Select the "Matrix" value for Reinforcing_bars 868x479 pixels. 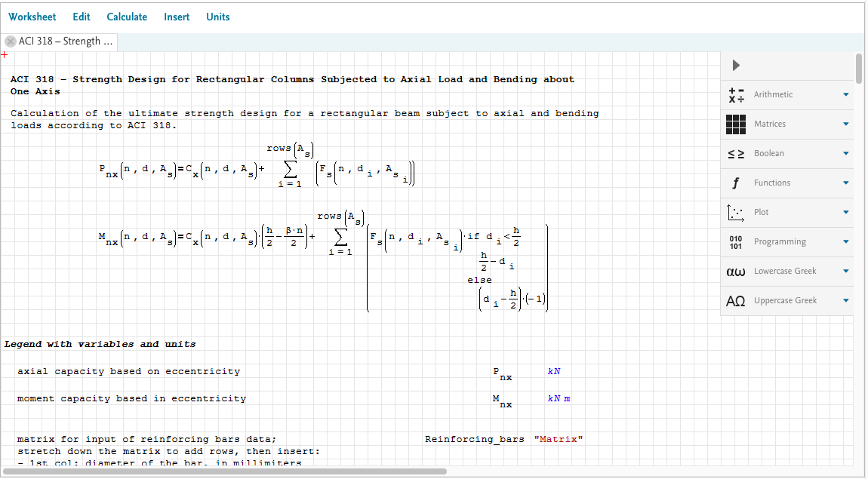(558, 439)
